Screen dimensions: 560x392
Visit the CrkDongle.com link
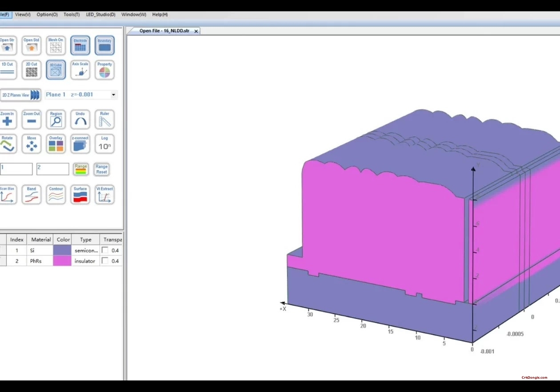pyautogui.click(x=535, y=377)
